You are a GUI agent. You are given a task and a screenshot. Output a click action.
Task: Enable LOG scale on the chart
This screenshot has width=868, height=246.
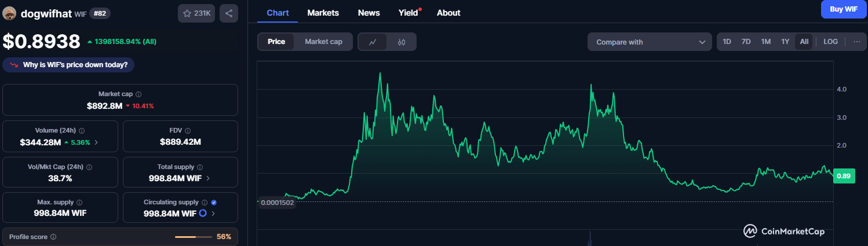pos(831,42)
